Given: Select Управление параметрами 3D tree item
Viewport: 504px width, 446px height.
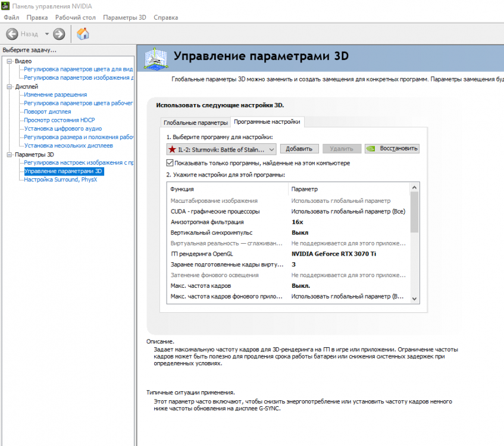Looking at the screenshot, I should [x=64, y=171].
